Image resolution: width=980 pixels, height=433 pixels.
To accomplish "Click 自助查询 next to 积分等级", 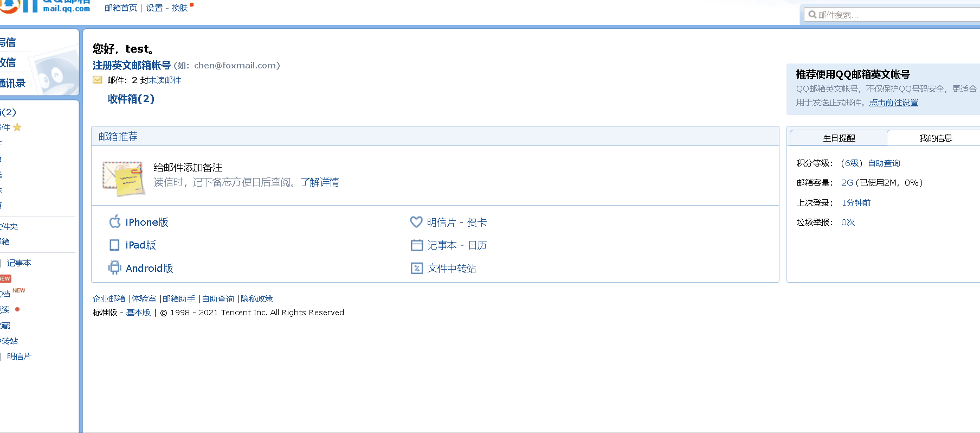I will click(884, 163).
